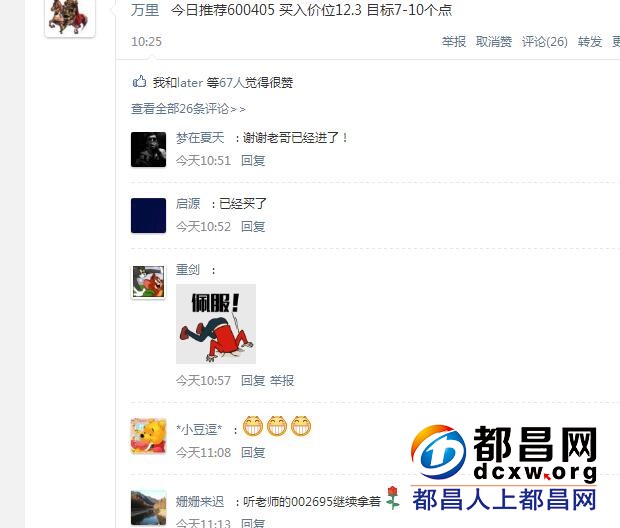Viewport: 620px width, 528px height.
Task: Report the post with 举报
Action: coord(454,42)
